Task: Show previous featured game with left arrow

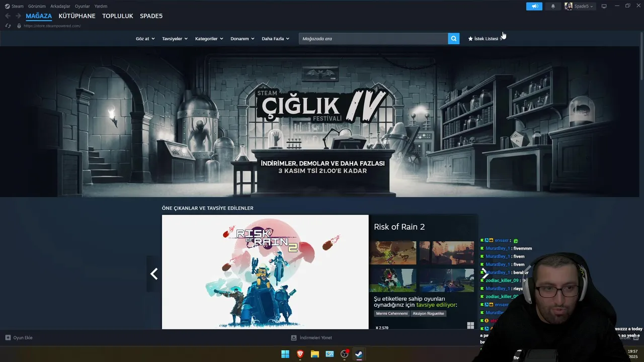Action: (x=154, y=274)
